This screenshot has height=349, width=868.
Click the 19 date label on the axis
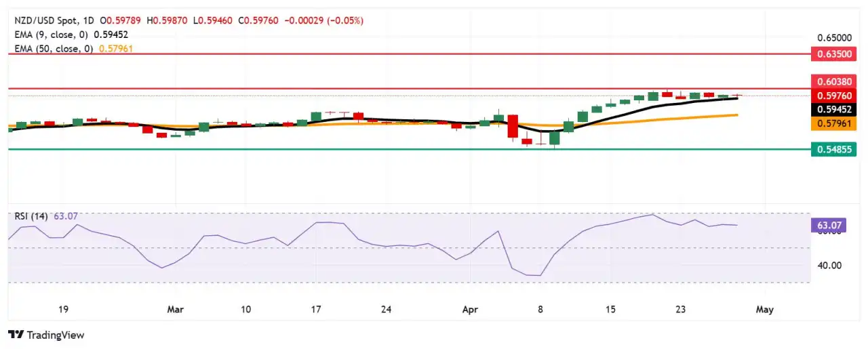point(63,309)
